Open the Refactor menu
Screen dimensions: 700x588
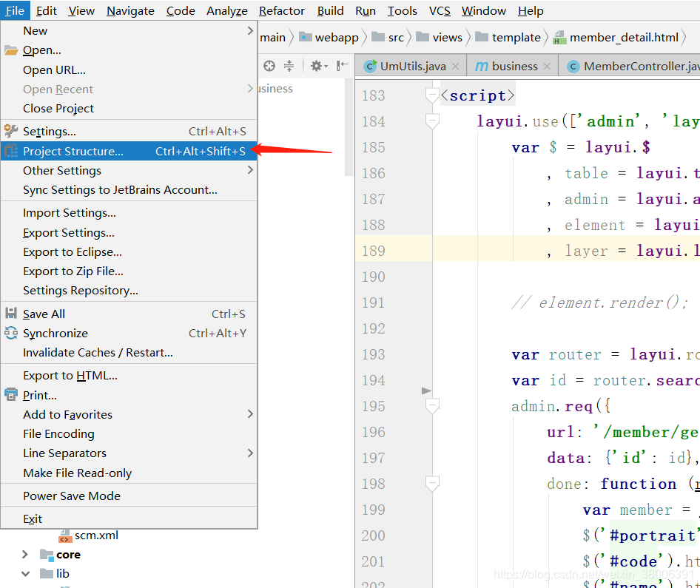click(x=282, y=10)
